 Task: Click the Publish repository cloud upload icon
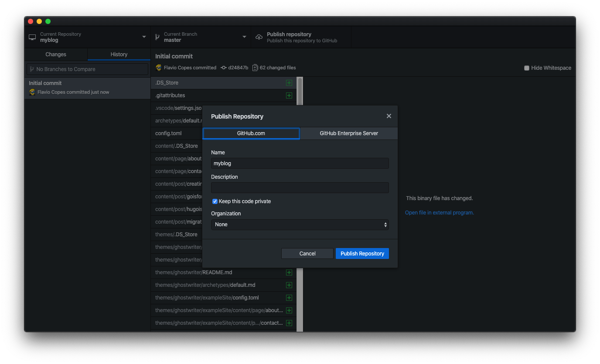pyautogui.click(x=259, y=37)
